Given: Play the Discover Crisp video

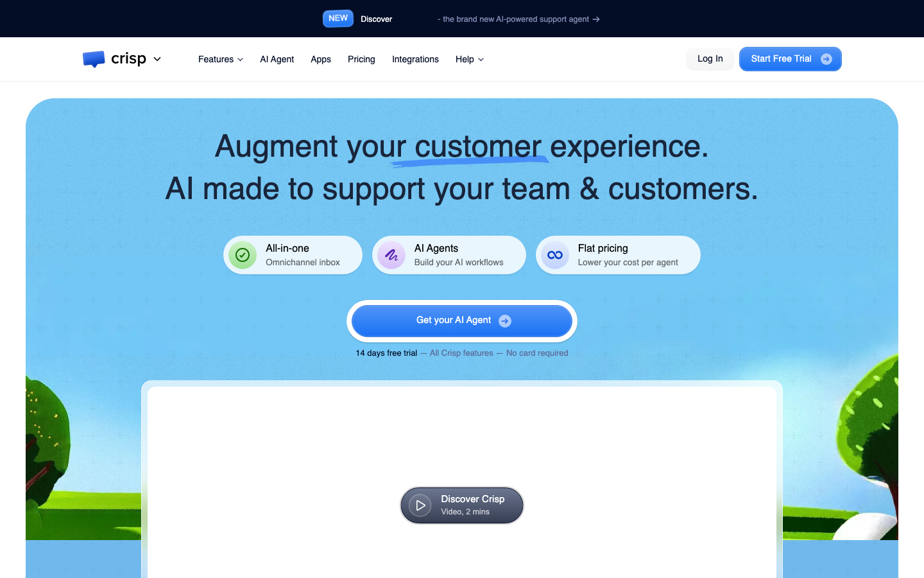Looking at the screenshot, I should point(462,505).
